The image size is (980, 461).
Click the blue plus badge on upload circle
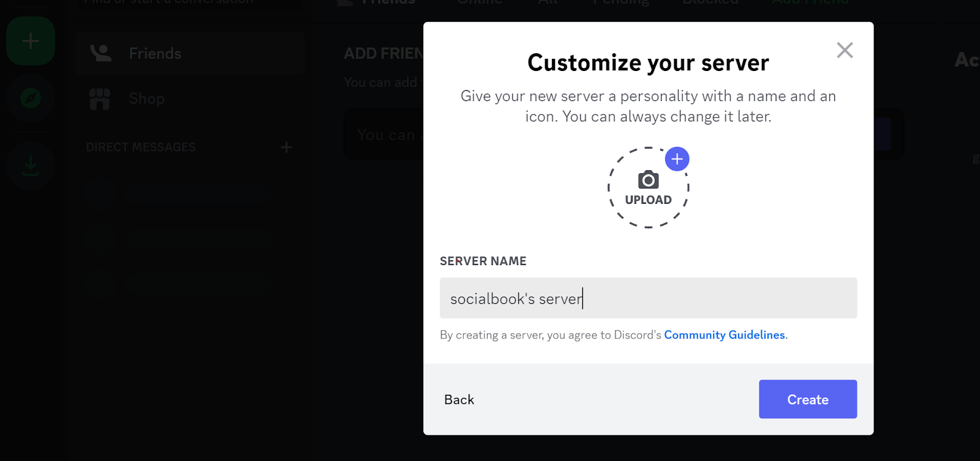pos(677,159)
